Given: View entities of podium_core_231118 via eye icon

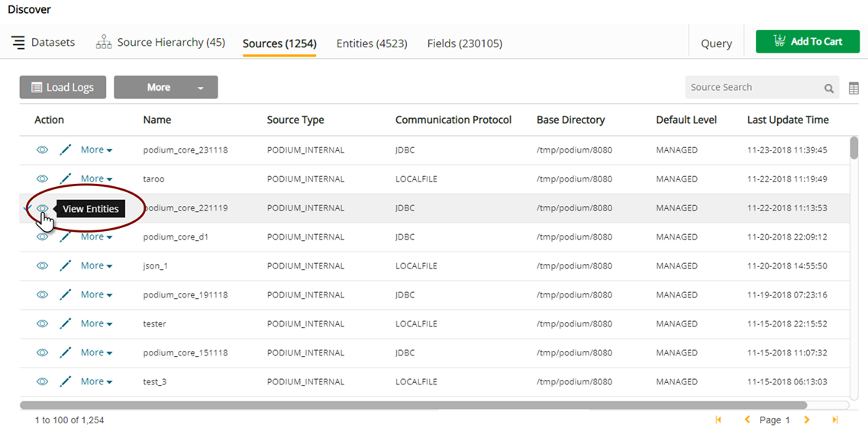Looking at the screenshot, I should pos(43,150).
